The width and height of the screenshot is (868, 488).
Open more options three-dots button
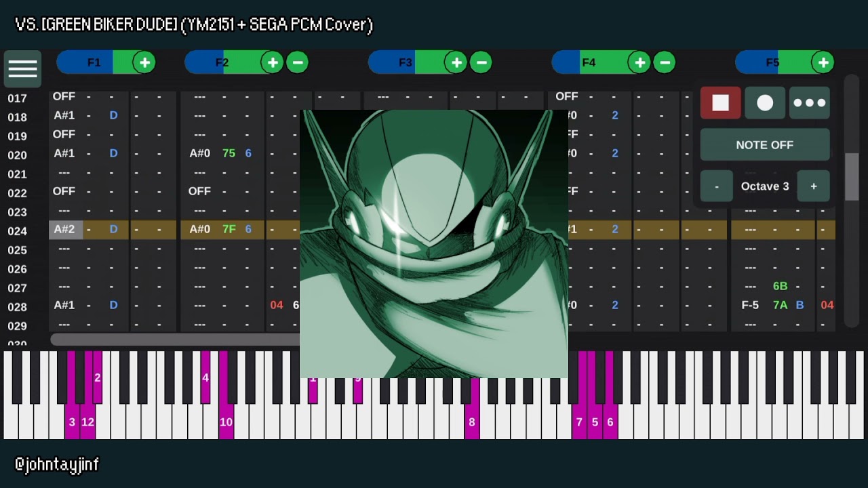809,103
